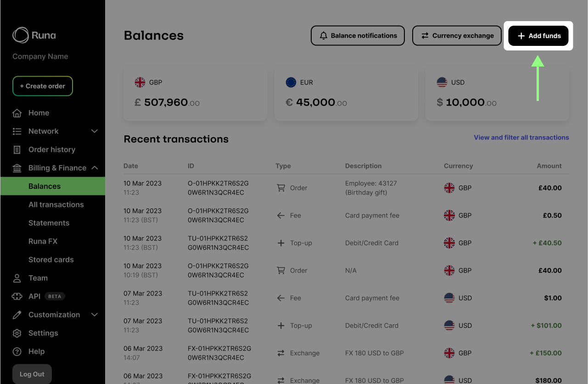588x384 pixels.
Task: Click the Team person icon
Action: pyautogui.click(x=17, y=278)
